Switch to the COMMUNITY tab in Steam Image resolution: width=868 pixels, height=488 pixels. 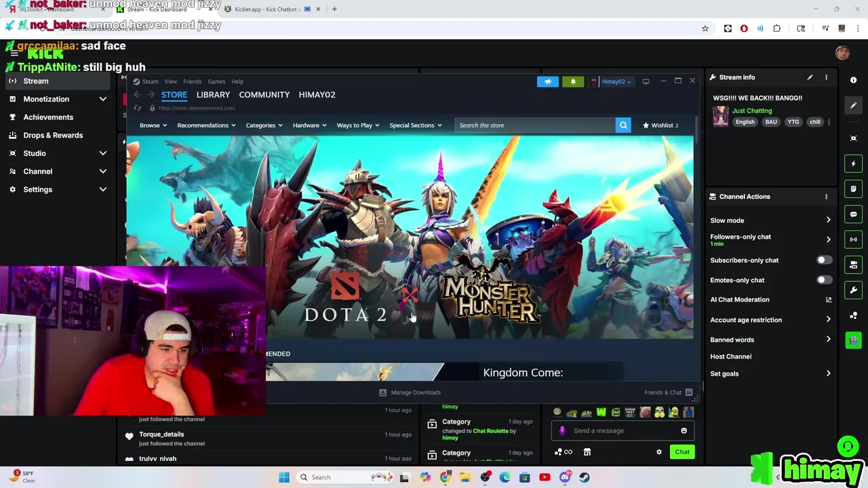point(264,95)
